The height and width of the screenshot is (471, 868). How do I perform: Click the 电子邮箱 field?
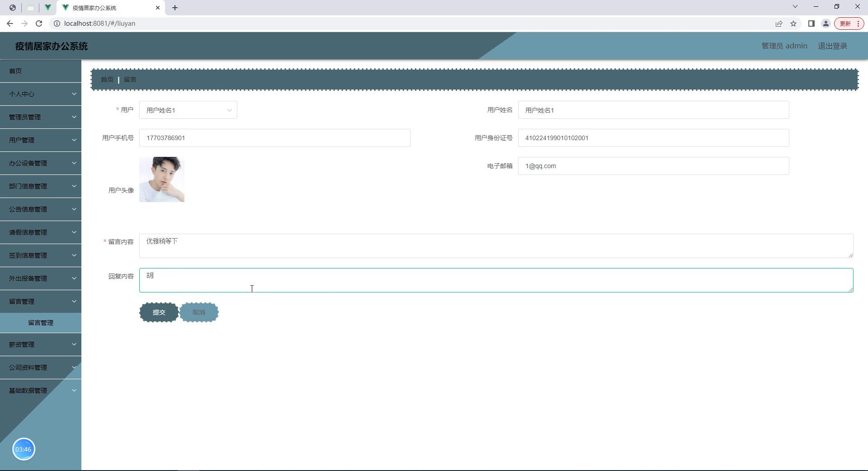(x=653, y=166)
